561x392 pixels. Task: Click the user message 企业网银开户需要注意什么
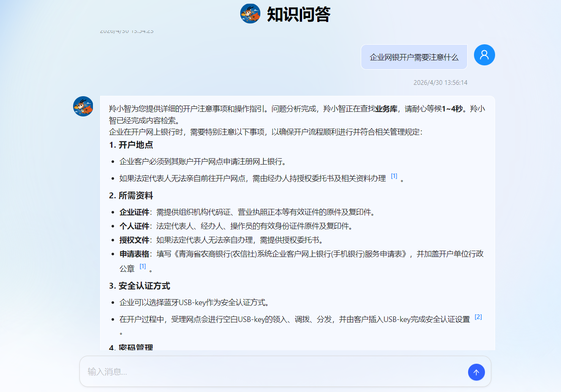(414, 57)
